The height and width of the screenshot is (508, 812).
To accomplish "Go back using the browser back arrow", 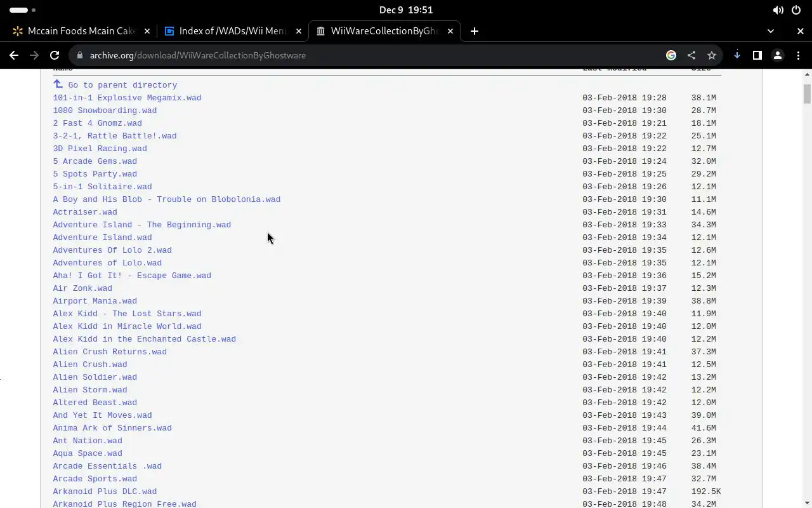I will tap(14, 55).
